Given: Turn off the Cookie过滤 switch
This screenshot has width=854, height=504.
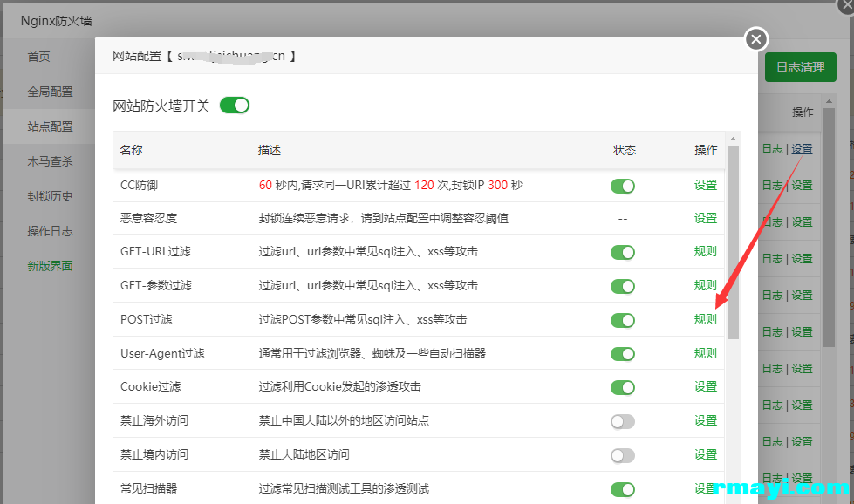Looking at the screenshot, I should click(x=623, y=387).
